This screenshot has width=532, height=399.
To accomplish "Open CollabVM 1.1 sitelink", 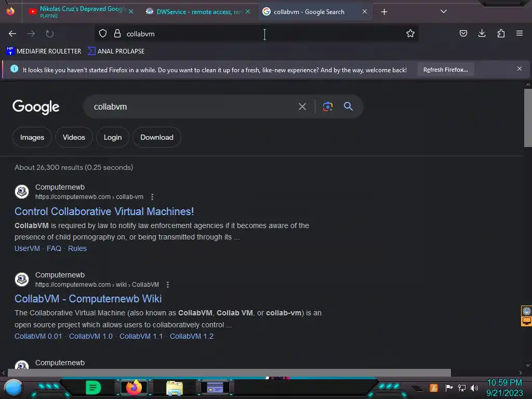I will (141, 336).
